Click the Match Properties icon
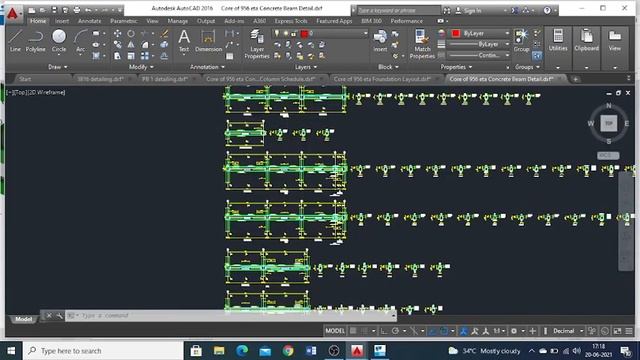The width and height of the screenshot is (640, 360). click(422, 44)
